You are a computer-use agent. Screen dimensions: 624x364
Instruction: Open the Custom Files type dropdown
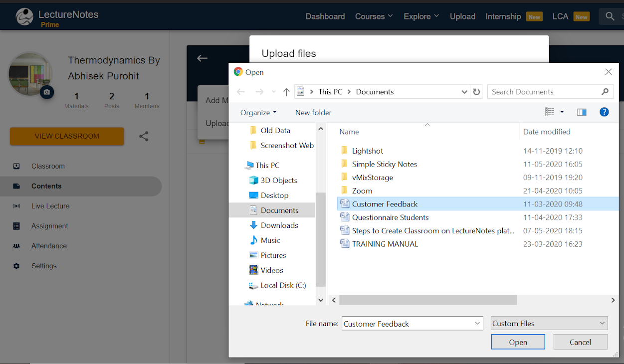click(549, 324)
